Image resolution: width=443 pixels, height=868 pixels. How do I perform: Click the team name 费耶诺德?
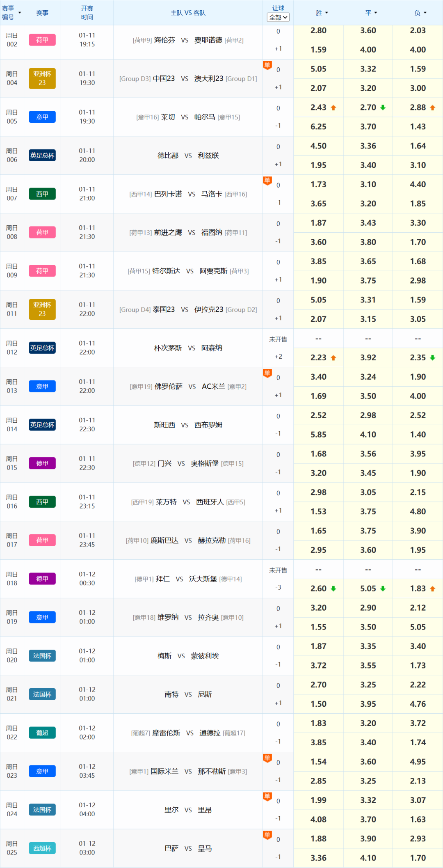pos(208,40)
